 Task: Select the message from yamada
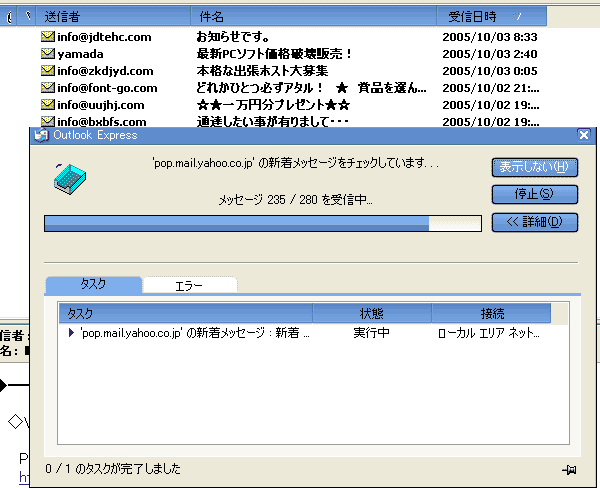[x=80, y=54]
